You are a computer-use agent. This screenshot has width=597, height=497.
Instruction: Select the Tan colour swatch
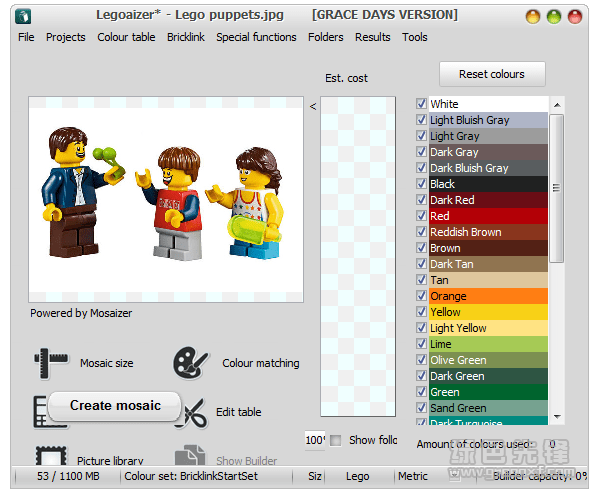488,280
